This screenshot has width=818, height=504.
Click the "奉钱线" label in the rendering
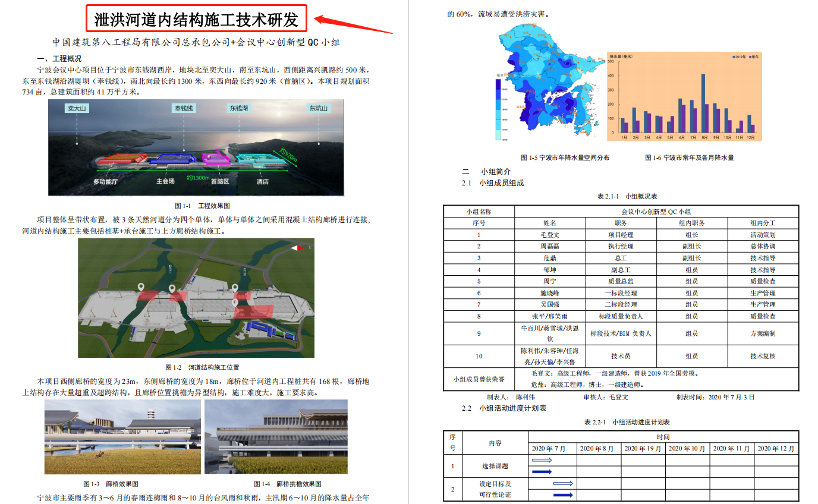click(x=184, y=109)
